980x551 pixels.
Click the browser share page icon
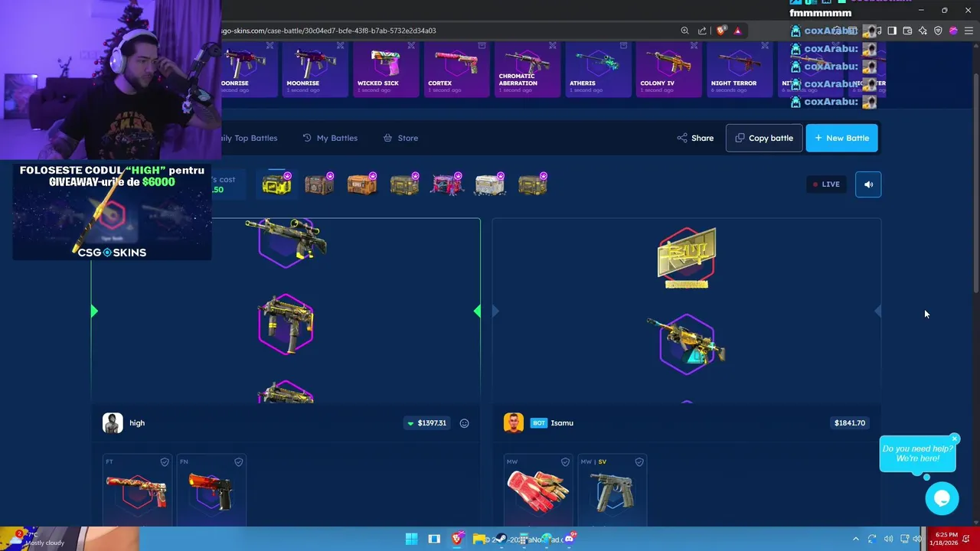pos(702,31)
